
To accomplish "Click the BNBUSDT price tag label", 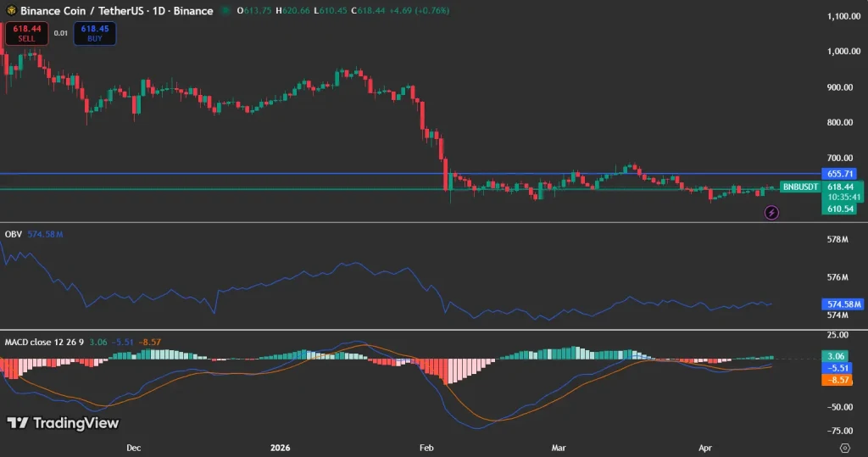I will (x=800, y=187).
